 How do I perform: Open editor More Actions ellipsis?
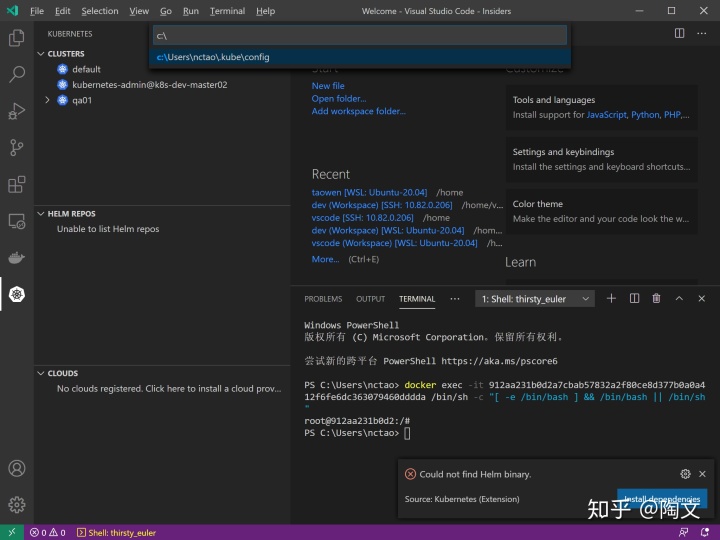coord(701,33)
